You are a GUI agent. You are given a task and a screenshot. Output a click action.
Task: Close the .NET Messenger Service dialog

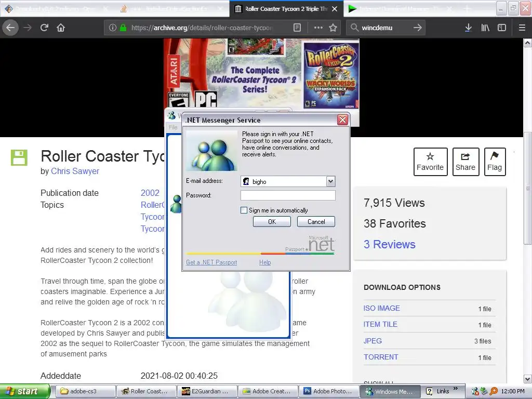[343, 120]
